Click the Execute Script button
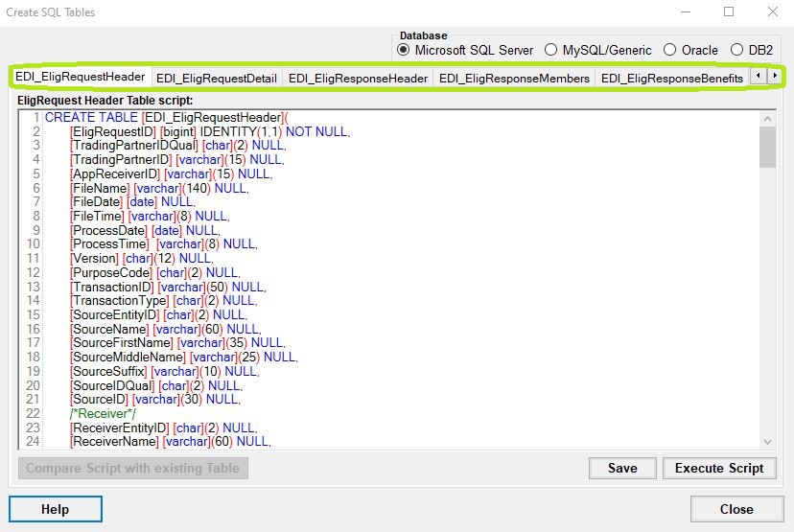The width and height of the screenshot is (794, 532). 719,468
